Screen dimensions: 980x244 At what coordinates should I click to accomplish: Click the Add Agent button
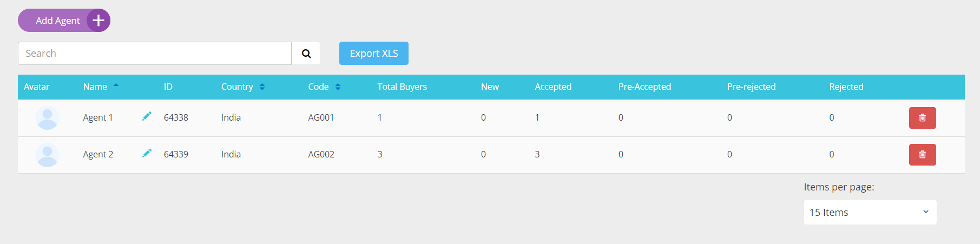pos(64,21)
